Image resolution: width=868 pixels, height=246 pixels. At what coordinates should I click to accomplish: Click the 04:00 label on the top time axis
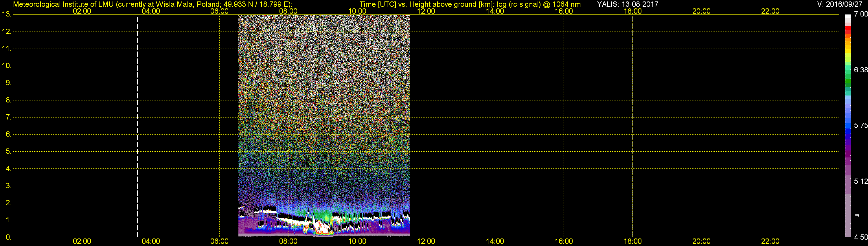pyautogui.click(x=151, y=11)
